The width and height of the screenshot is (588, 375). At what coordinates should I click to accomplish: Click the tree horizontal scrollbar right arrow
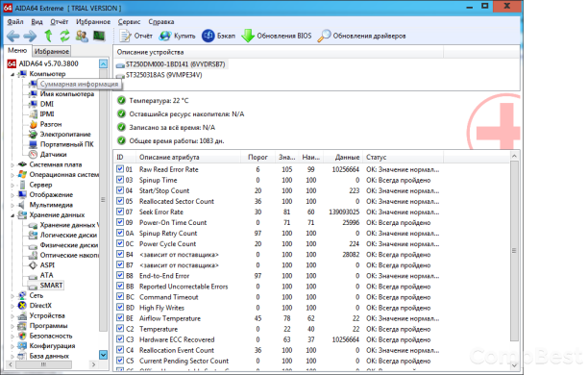93,364
